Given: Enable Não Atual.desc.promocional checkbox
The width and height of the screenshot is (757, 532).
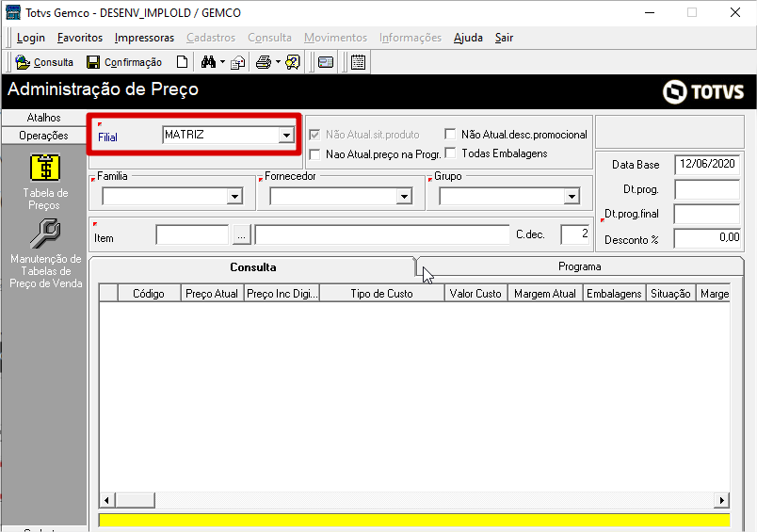Looking at the screenshot, I should click(450, 134).
